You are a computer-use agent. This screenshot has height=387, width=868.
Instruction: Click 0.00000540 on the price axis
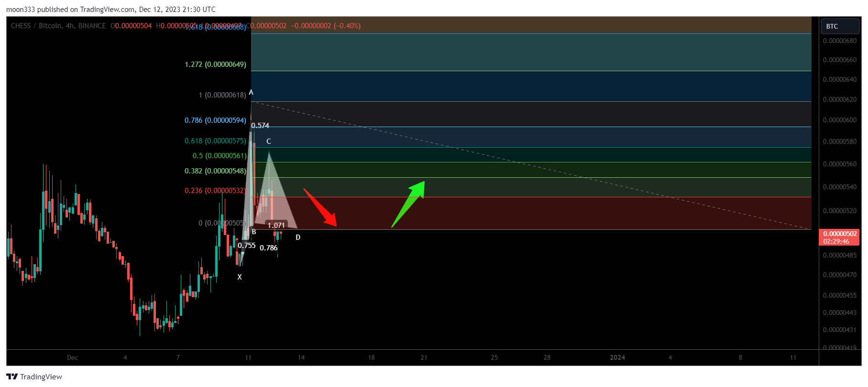840,187
